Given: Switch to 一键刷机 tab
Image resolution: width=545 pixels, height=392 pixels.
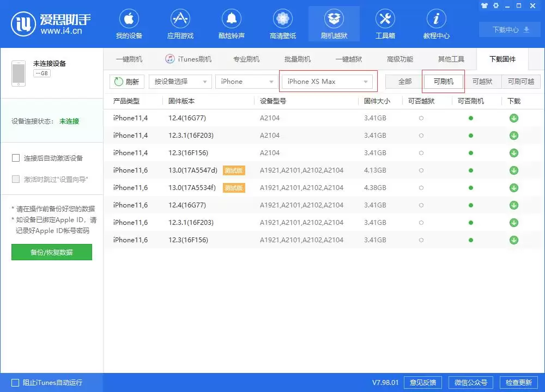Looking at the screenshot, I should click(129, 59).
